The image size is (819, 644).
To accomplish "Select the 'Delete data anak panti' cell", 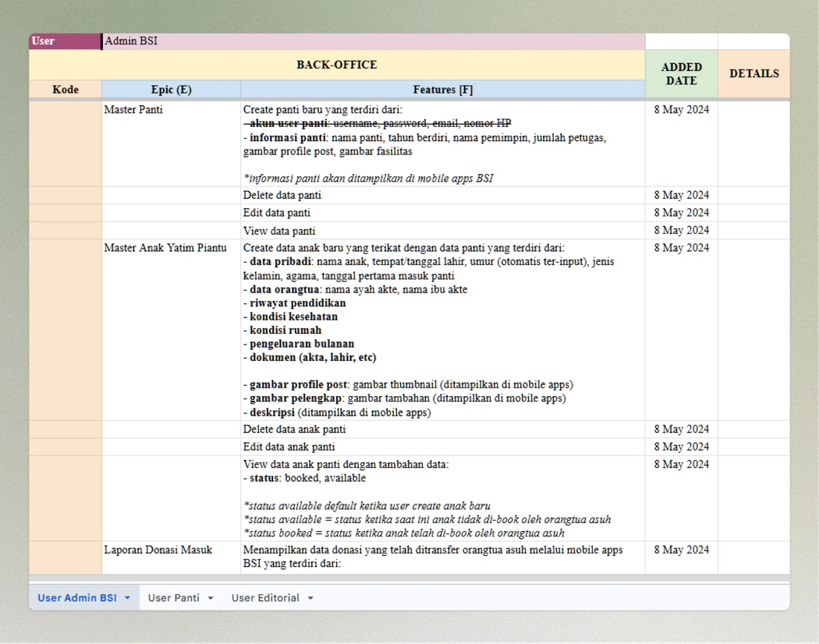I will click(443, 430).
